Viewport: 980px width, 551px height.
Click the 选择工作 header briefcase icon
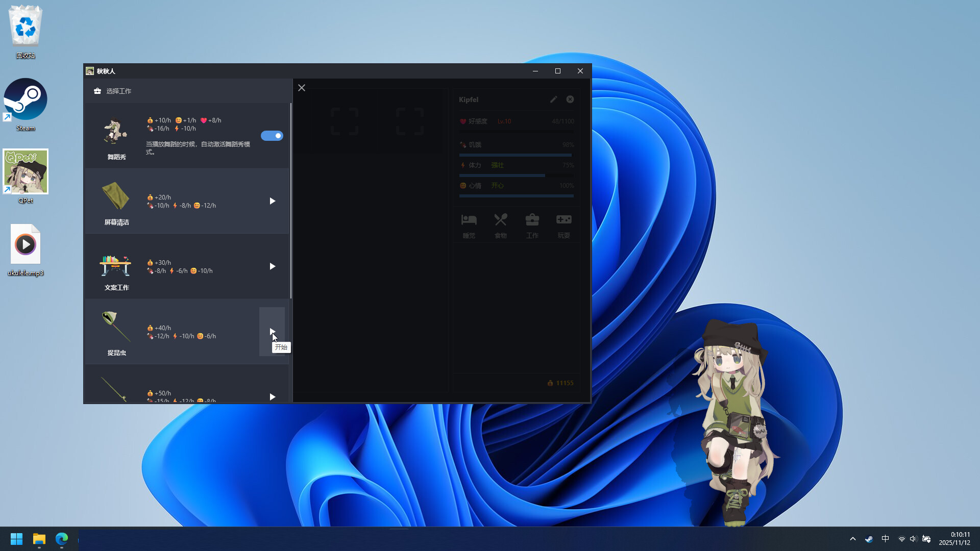click(x=97, y=91)
